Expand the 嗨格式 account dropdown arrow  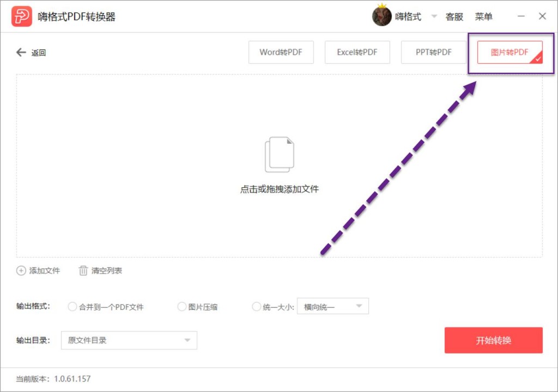434,16
